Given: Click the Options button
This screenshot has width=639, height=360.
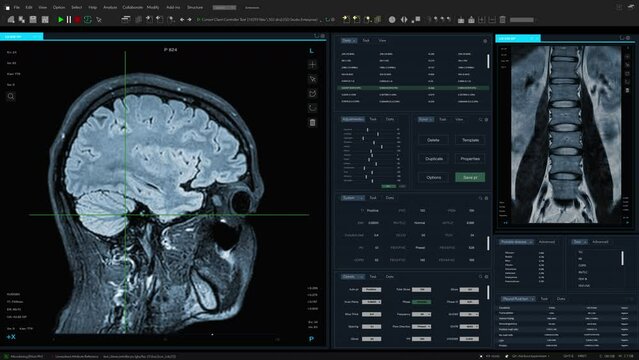Looking at the screenshot, I should (x=433, y=177).
